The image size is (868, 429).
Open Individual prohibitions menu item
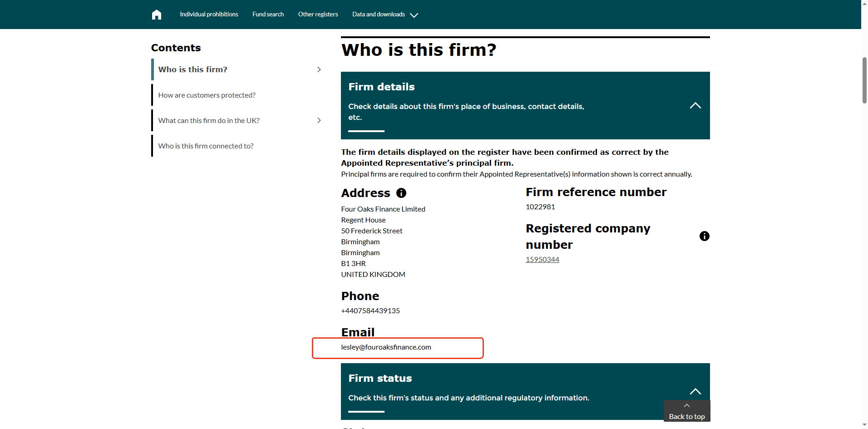209,15
